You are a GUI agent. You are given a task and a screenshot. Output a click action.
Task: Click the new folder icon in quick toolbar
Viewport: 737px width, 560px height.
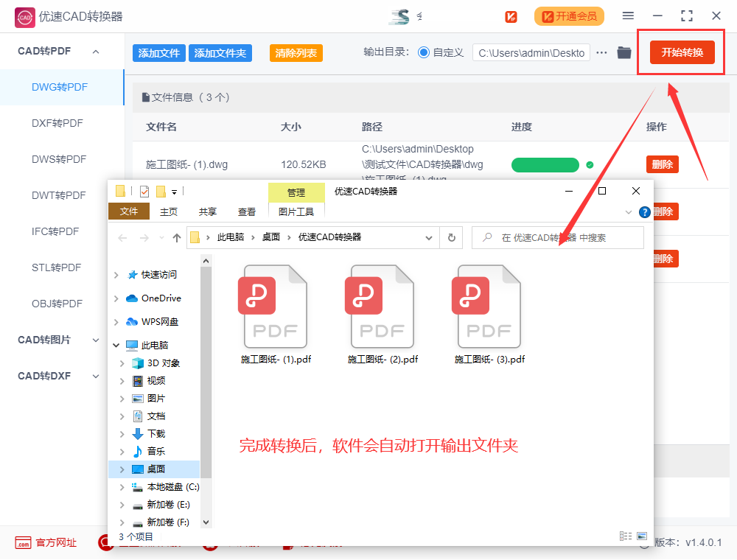click(161, 191)
